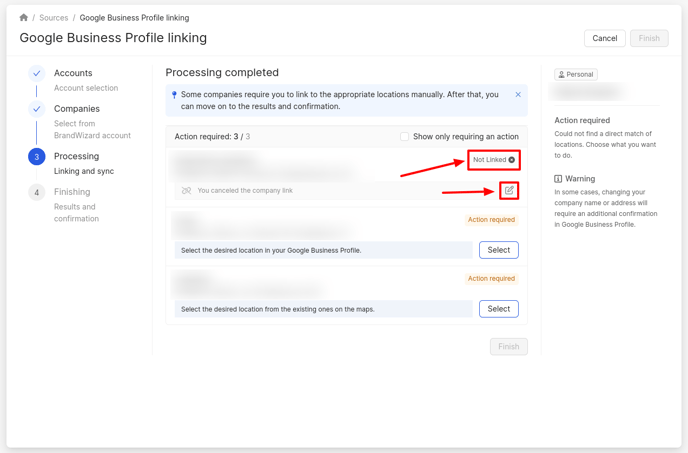Open the Accounts step
The image size is (688, 453).
pos(73,73)
